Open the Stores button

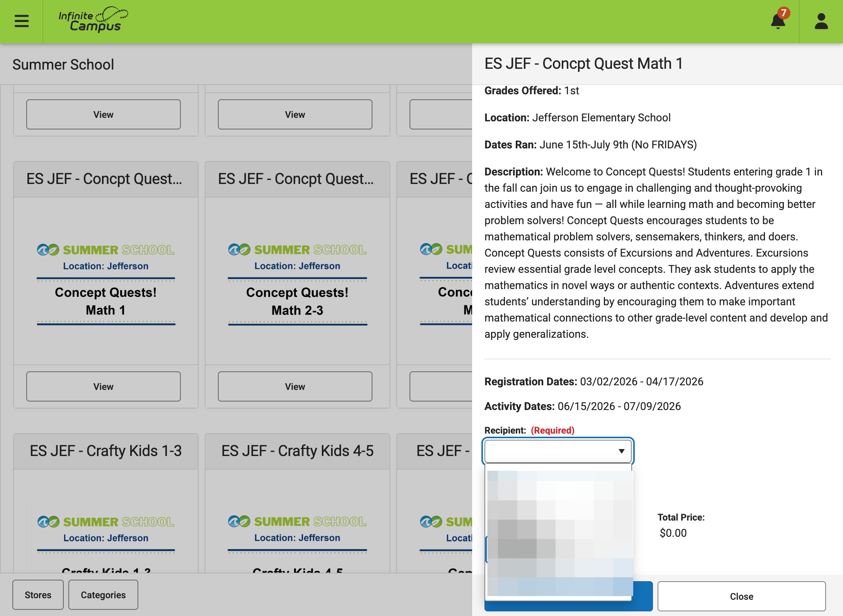point(38,595)
